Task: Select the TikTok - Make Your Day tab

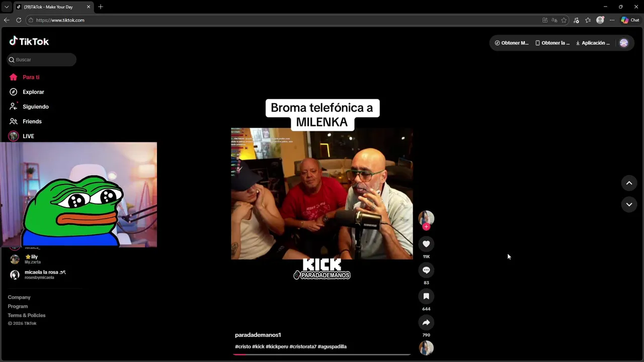Action: coord(53,7)
